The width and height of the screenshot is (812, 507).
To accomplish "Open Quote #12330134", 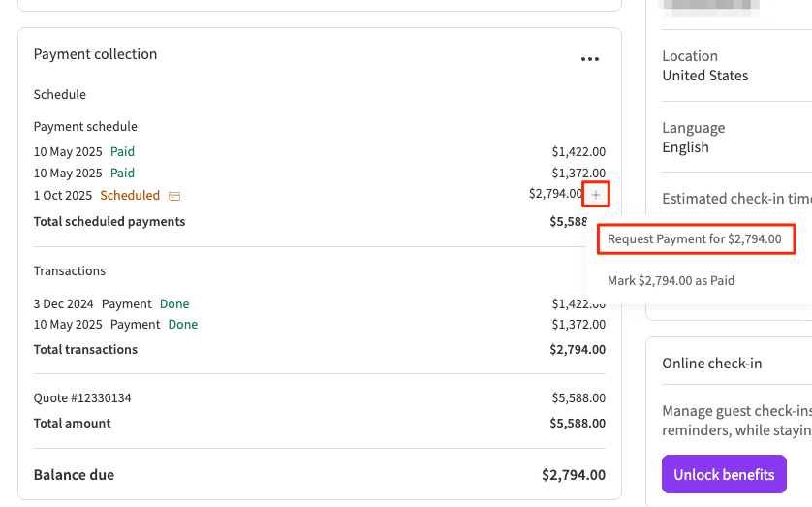I will pyautogui.click(x=82, y=398).
